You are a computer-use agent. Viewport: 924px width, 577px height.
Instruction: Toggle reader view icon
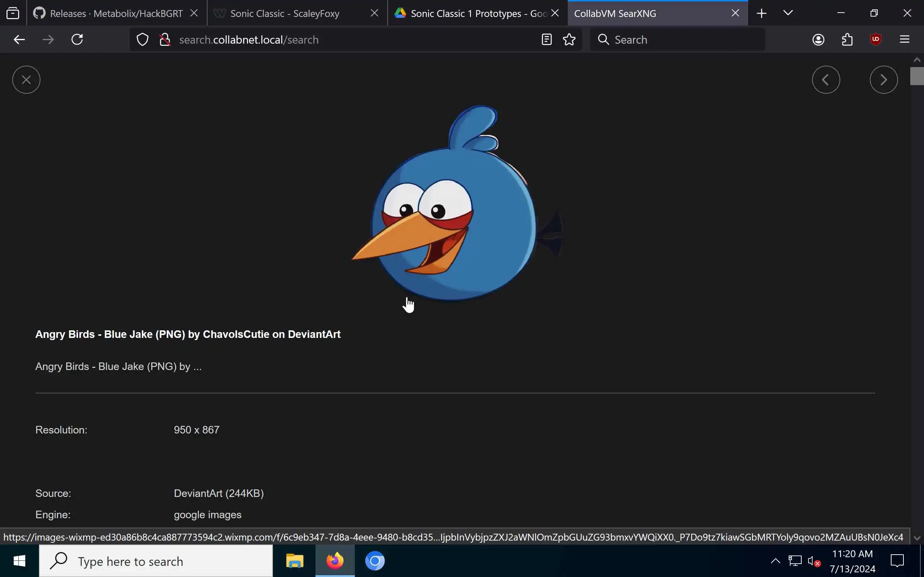tap(546, 39)
